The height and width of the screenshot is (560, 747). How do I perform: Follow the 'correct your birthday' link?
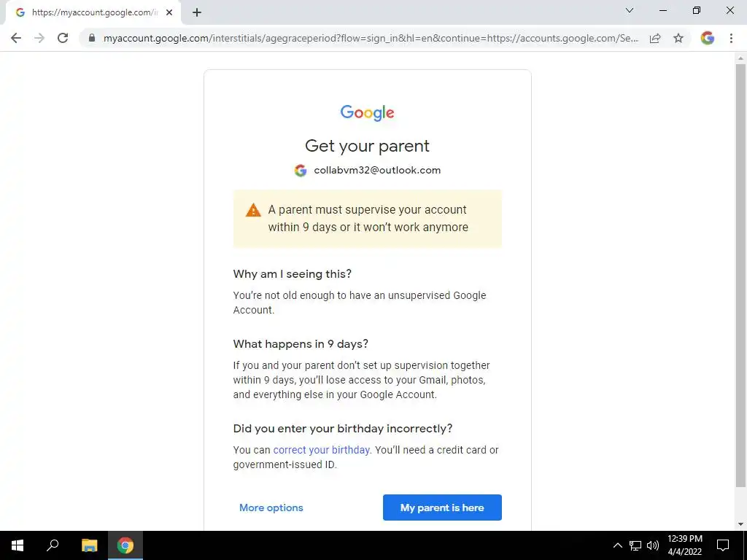point(321,450)
